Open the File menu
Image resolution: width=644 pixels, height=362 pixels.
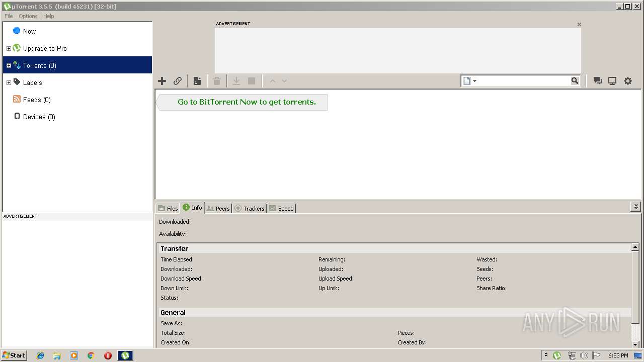[9, 16]
